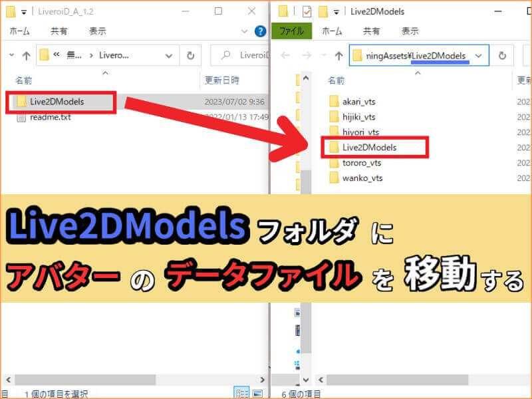
Task: Open the quick access toolbar dropdown in LiveroiD_A_1.2
Action: (24, 12)
